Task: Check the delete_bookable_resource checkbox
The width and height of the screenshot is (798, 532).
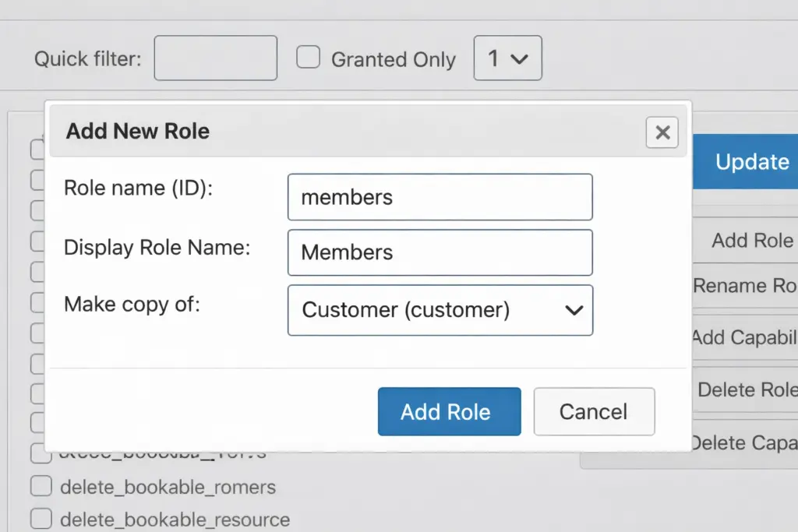Action: click(41, 519)
